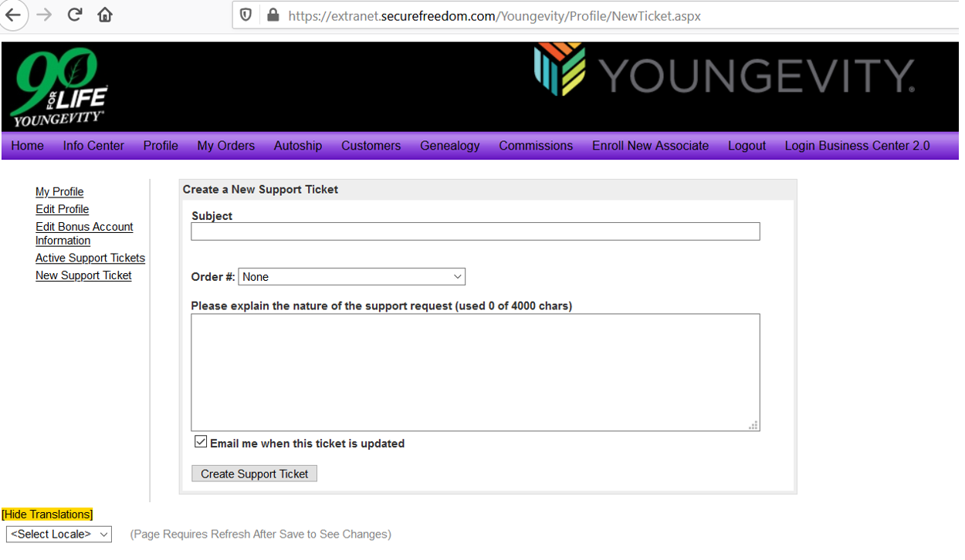
Task: Open the Commissions menu item
Action: (536, 146)
